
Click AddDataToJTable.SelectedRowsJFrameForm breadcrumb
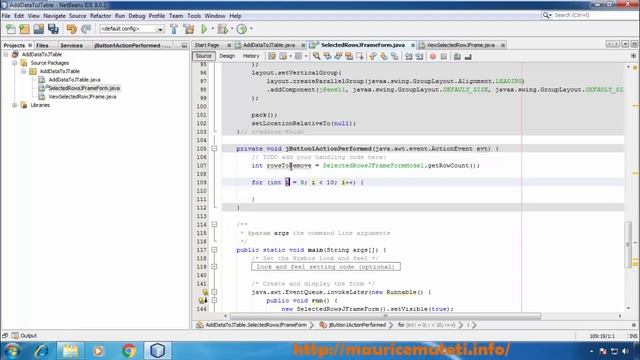point(256,325)
